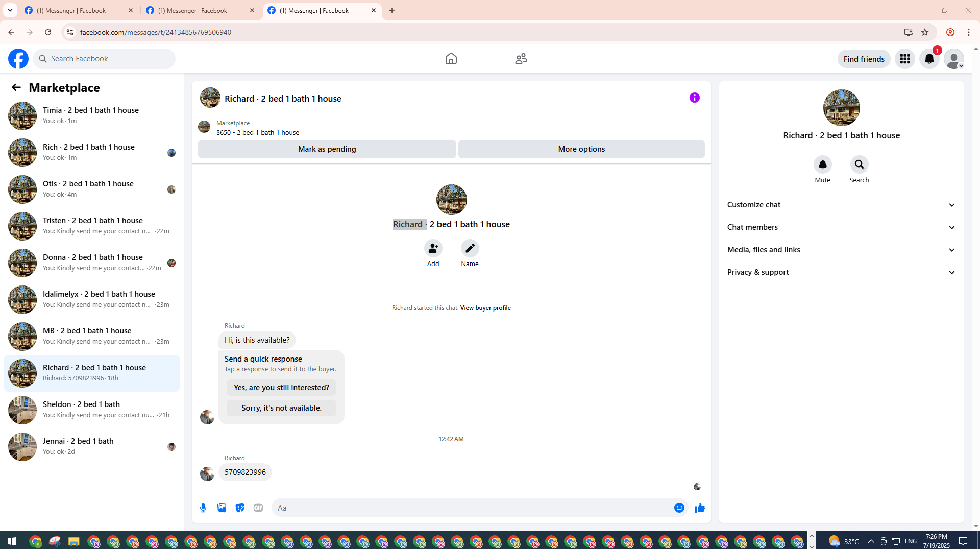Click the Facebook logo icon

(18, 59)
